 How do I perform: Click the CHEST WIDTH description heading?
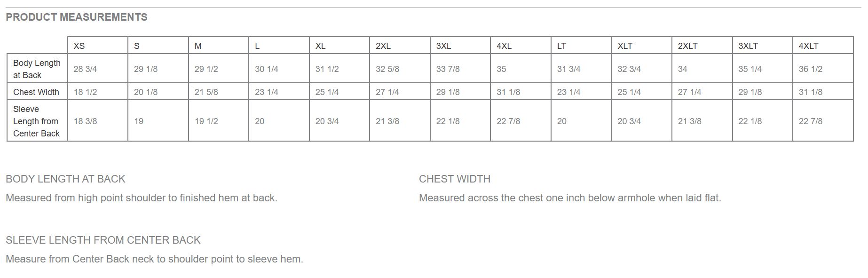point(455,179)
